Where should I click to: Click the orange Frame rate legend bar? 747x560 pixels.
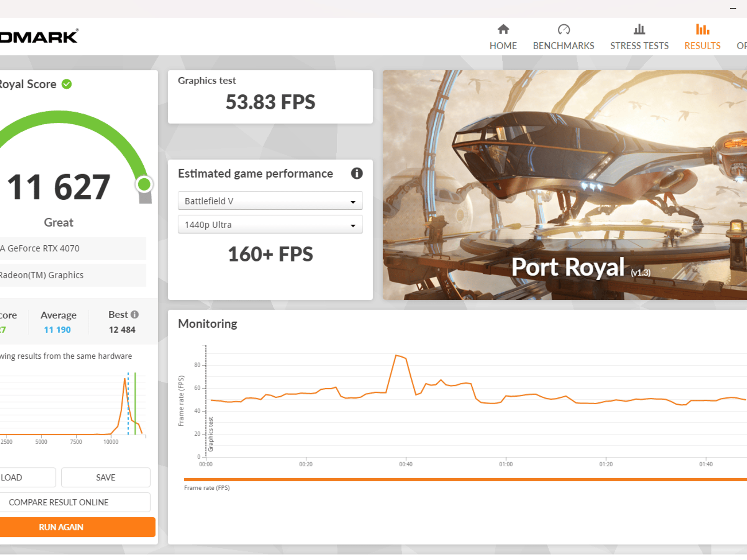pos(465,479)
